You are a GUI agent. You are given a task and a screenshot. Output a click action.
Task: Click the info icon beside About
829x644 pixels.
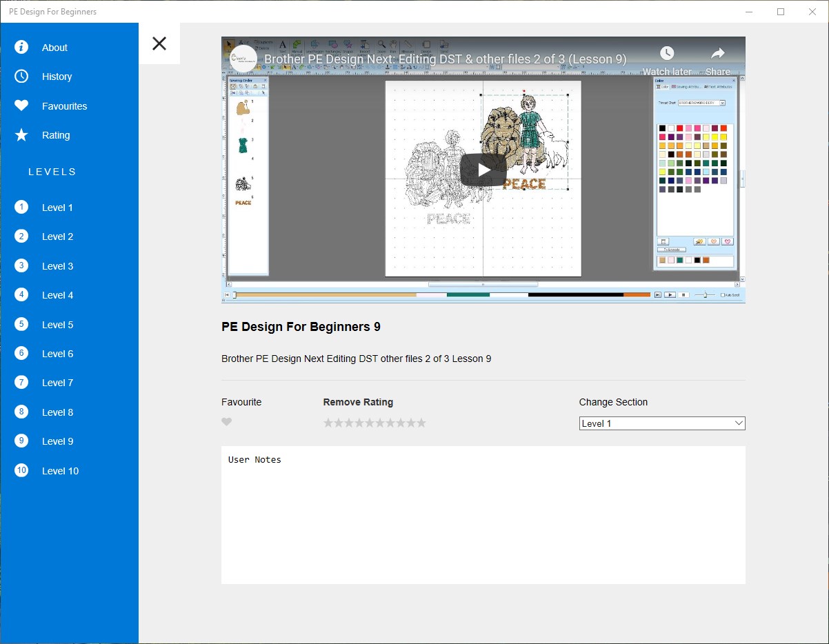click(x=21, y=47)
